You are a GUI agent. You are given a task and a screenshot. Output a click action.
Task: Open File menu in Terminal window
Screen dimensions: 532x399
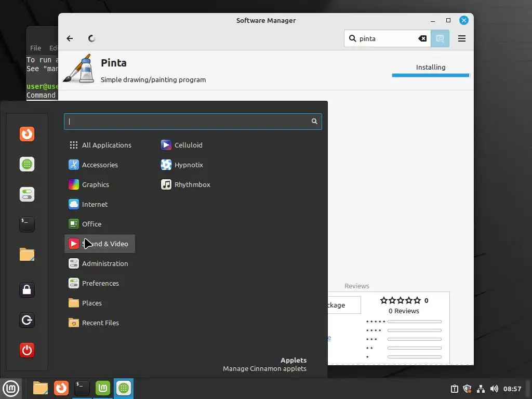coord(35,48)
